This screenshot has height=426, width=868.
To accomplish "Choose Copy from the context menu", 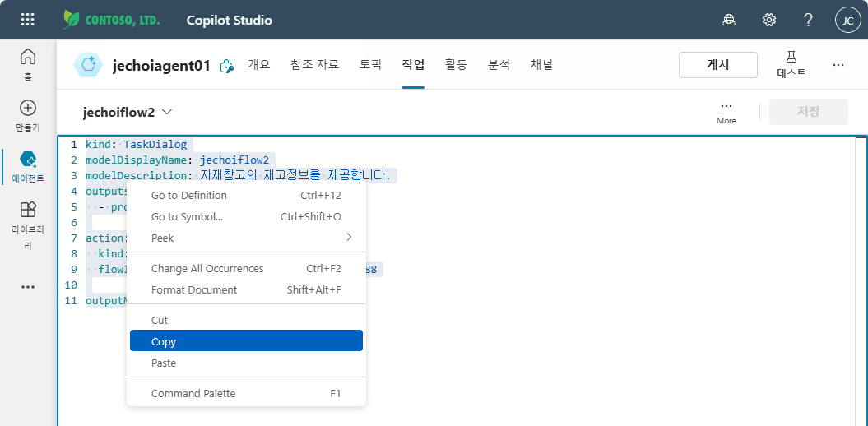I will 246,341.
